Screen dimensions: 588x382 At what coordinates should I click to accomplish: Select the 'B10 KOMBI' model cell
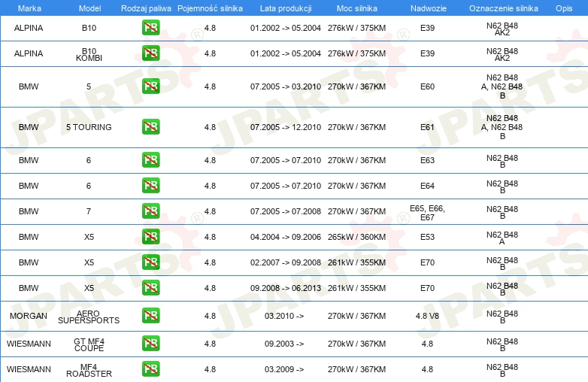click(x=89, y=54)
